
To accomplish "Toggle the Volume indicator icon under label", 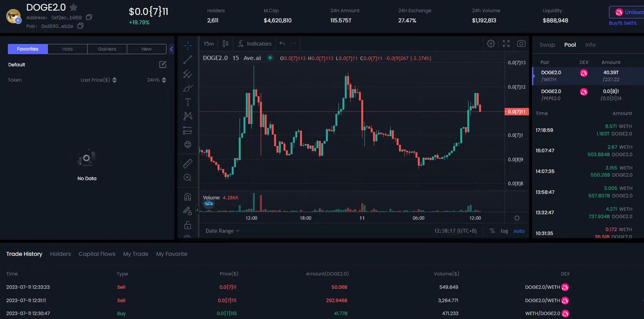I will (209, 204).
